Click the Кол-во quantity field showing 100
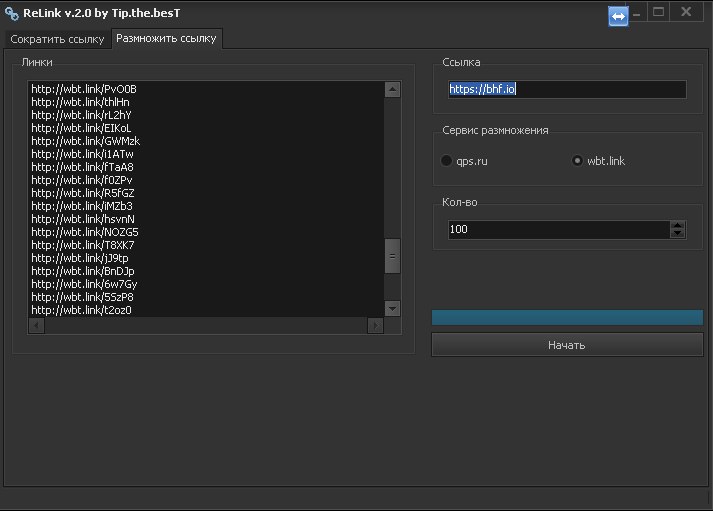Viewport: 713px width, 511px height. click(558, 230)
